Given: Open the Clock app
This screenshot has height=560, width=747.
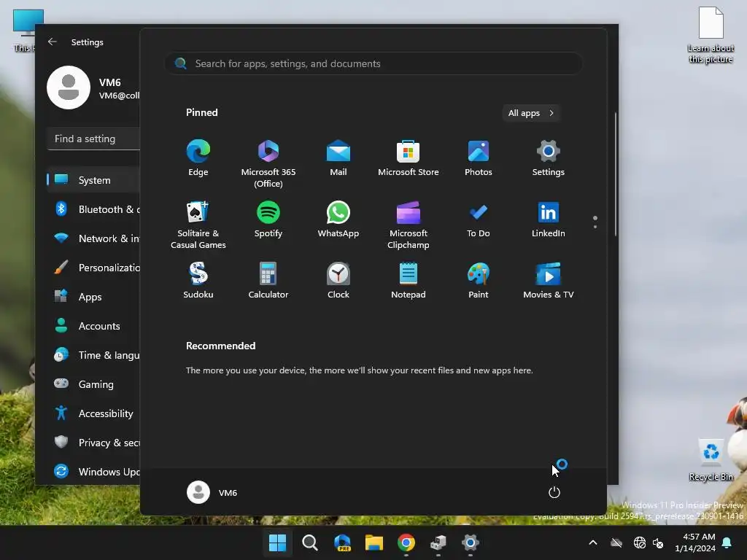Looking at the screenshot, I should pos(338,281).
